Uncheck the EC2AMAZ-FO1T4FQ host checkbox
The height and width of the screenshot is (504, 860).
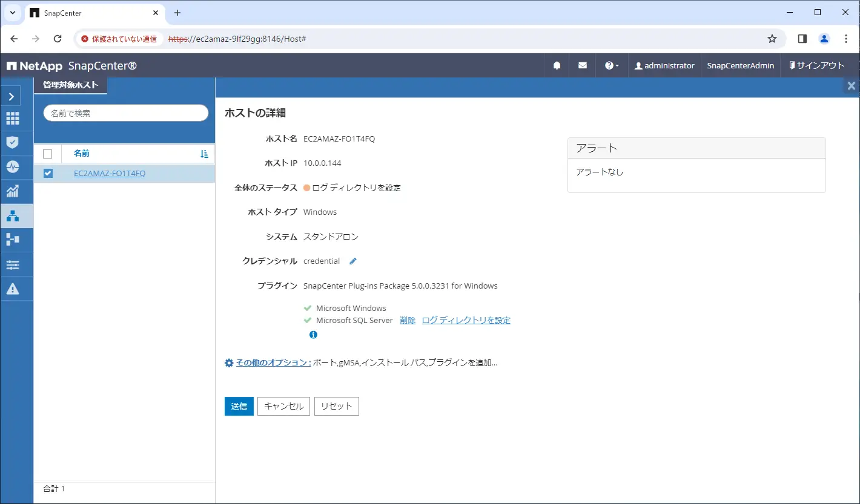48,174
